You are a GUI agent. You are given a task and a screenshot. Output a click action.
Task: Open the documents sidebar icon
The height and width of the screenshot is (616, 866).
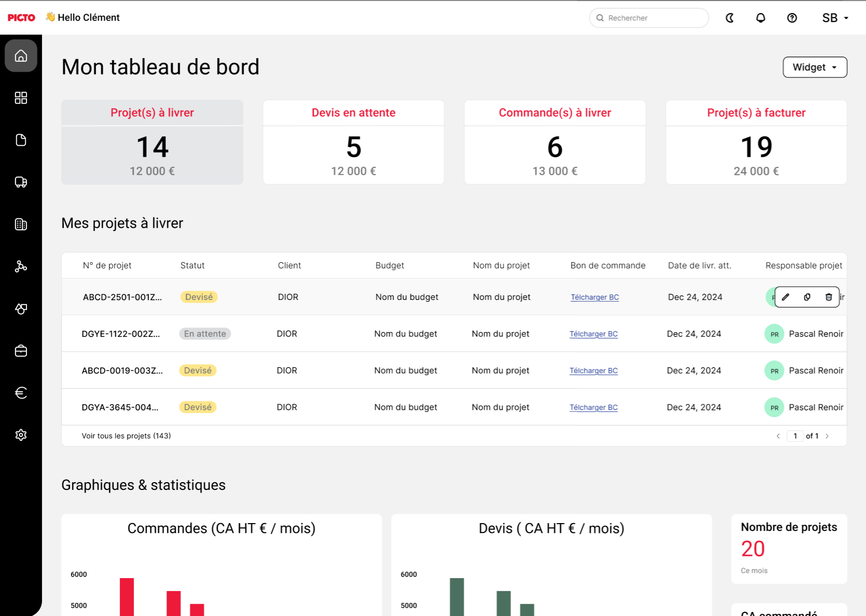[x=21, y=140]
